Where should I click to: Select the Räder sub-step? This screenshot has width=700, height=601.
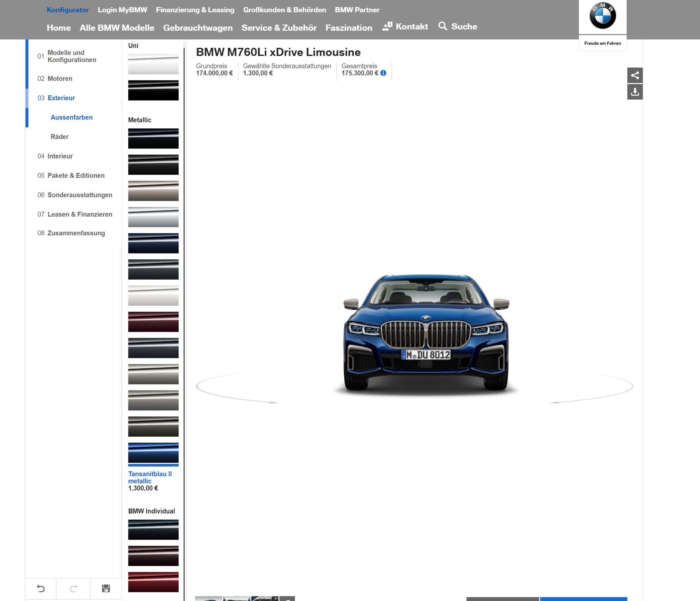(x=59, y=136)
